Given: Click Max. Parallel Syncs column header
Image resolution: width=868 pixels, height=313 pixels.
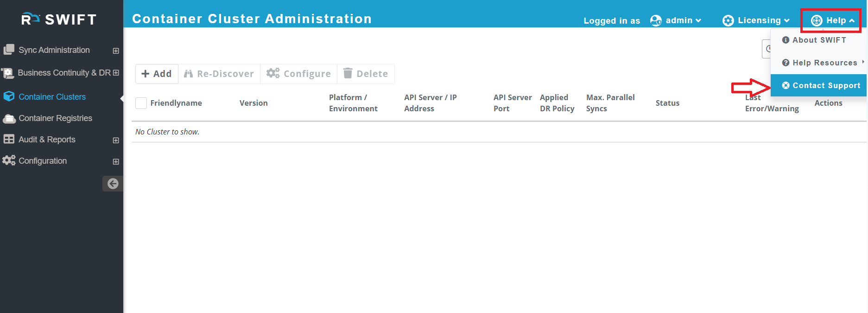Looking at the screenshot, I should 610,103.
